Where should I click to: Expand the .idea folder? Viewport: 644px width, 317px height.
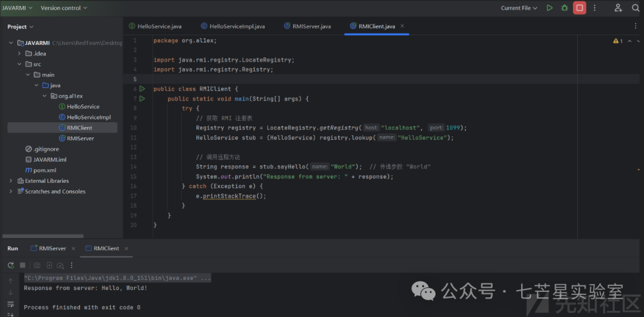point(19,54)
